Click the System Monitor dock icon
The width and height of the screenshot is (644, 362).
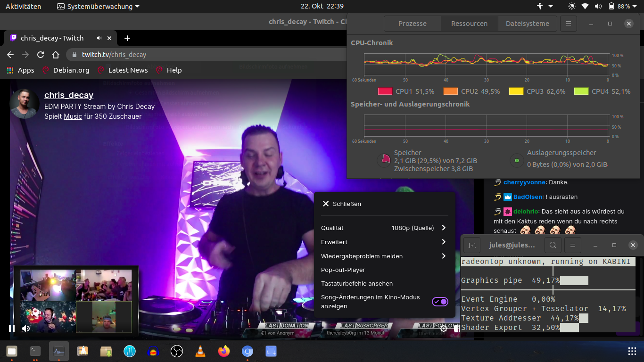[x=59, y=351]
